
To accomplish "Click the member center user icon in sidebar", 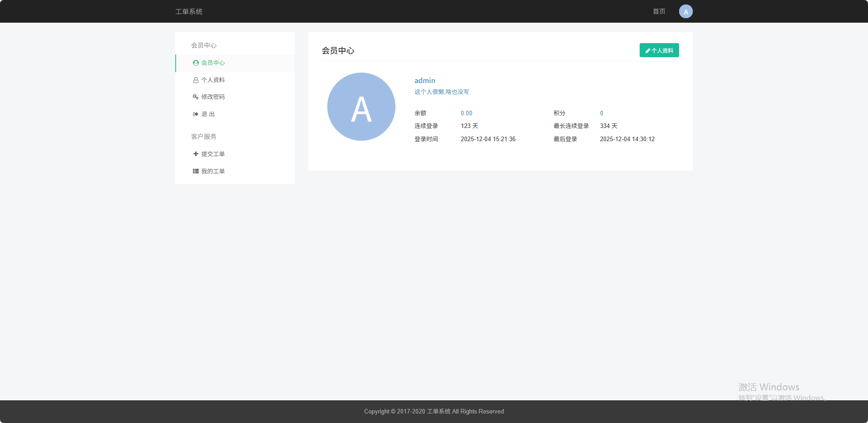I will 196,63.
